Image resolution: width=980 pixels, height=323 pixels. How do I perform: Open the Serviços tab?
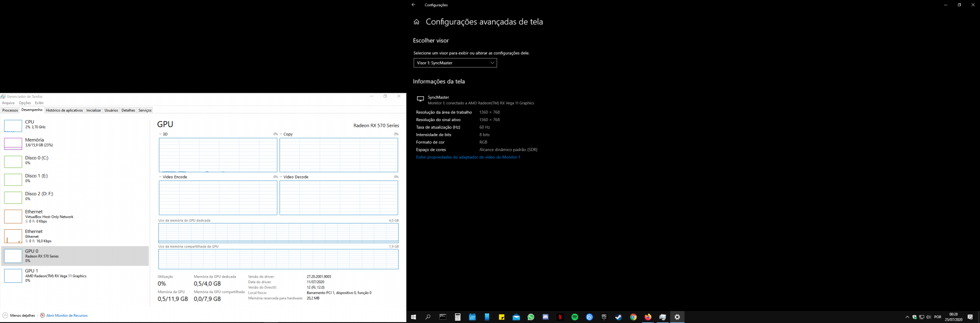(x=145, y=110)
